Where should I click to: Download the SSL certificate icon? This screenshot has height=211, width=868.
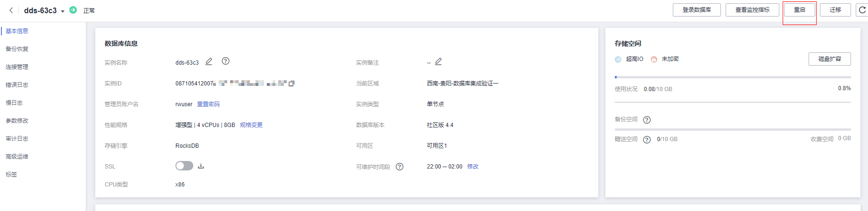pos(201,166)
